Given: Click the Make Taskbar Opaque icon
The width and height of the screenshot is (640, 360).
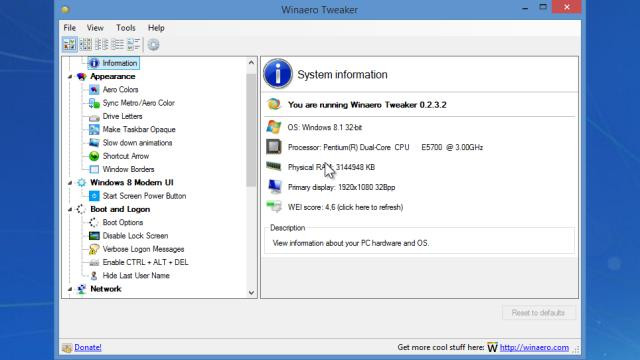Looking at the screenshot, I should [x=94, y=129].
